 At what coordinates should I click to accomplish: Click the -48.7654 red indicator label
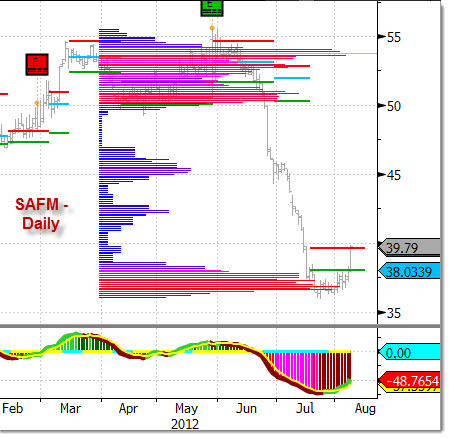(409, 380)
